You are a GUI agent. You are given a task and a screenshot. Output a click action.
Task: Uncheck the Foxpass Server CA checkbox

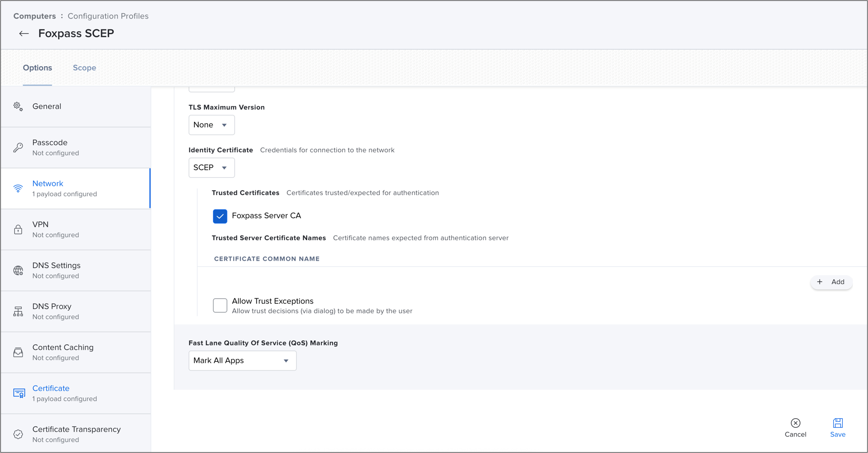click(x=220, y=216)
